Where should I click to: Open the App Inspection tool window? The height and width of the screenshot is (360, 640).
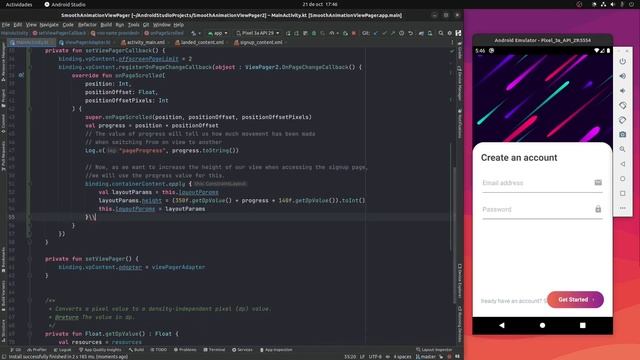pos(276,350)
